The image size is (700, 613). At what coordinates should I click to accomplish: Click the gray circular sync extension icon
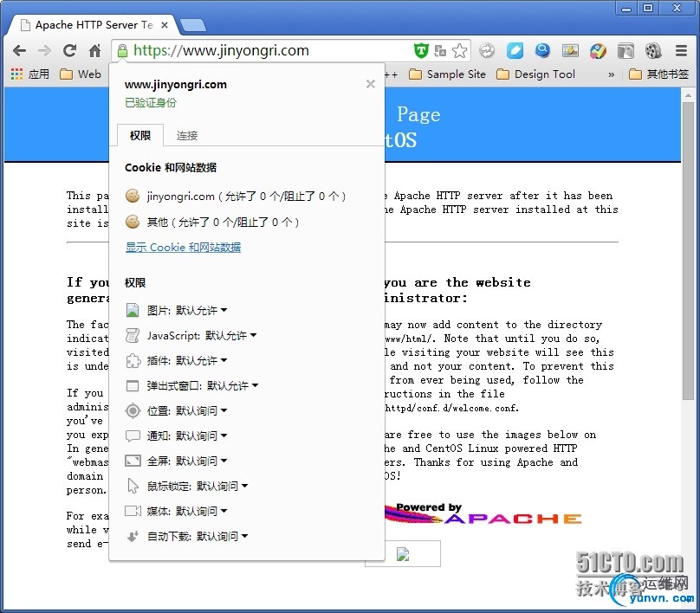point(487,51)
